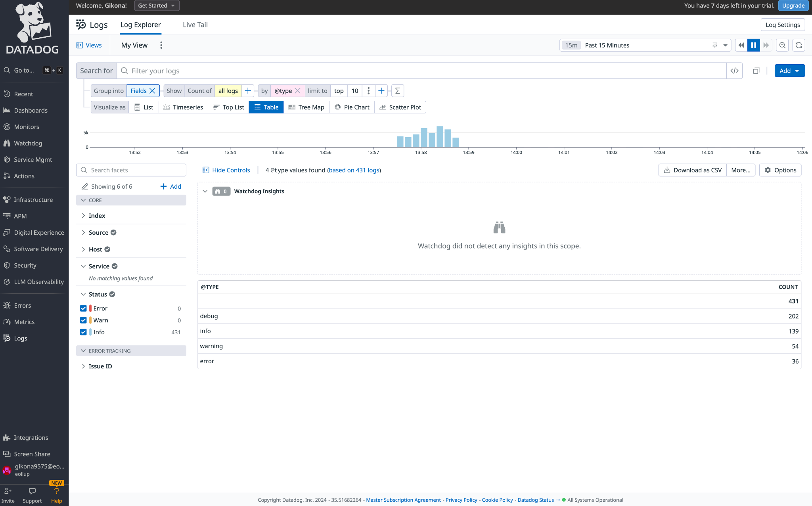Pause live log updates
This screenshot has height=506, width=812.
754,45
